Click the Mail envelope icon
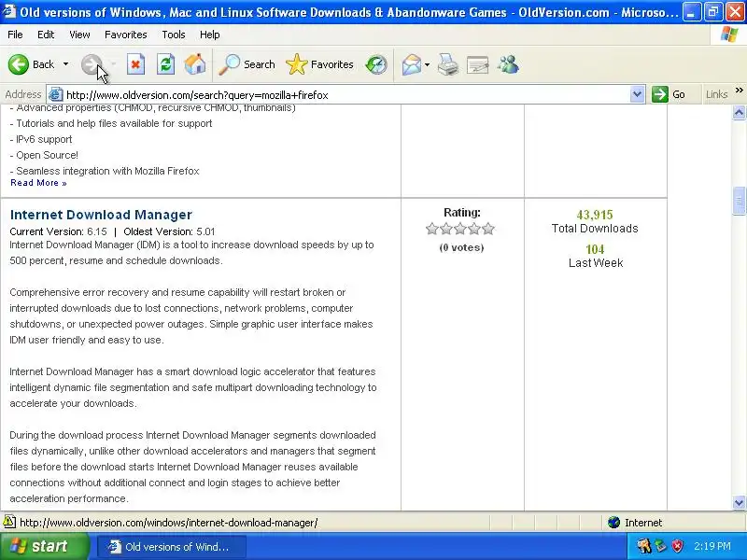The height and width of the screenshot is (560, 747). [411, 64]
